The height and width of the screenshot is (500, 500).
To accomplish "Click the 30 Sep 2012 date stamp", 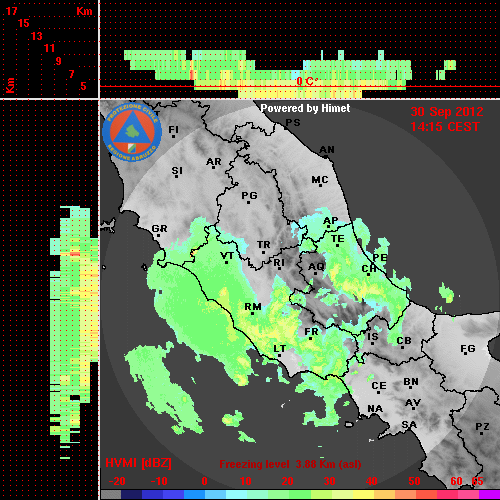I will coord(447,112).
